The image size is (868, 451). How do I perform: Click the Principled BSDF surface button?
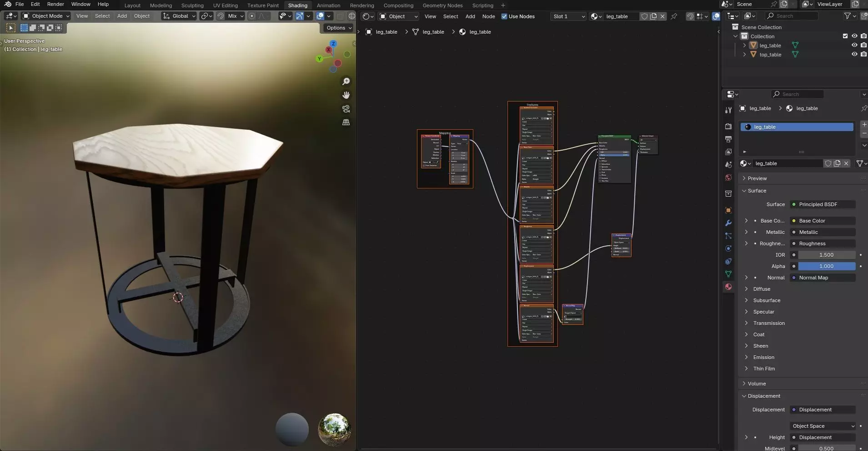click(823, 204)
